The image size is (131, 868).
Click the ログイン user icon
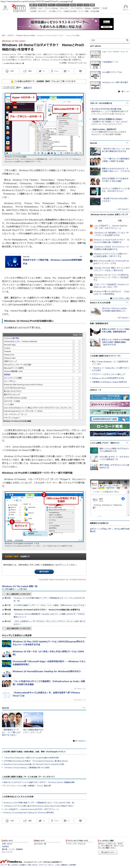[126, 7]
